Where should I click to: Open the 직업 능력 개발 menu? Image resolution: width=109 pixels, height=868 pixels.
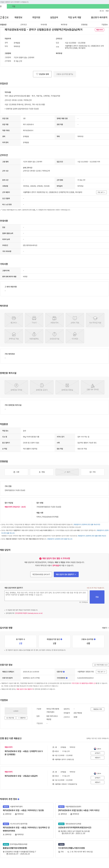pos(74,18)
